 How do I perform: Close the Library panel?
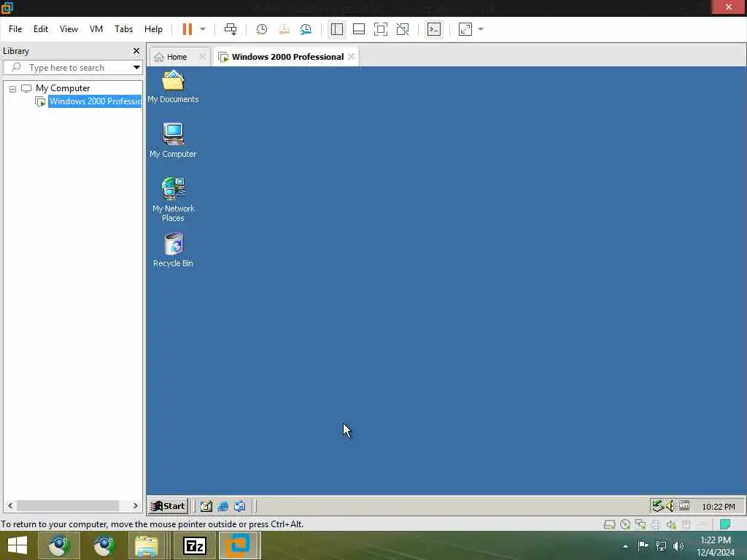(136, 50)
